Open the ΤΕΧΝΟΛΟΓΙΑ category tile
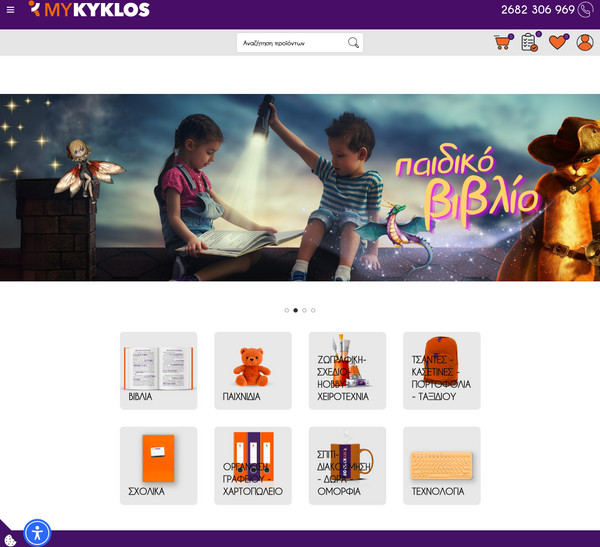Screen dimensions: 600x547 pyautogui.click(x=442, y=465)
